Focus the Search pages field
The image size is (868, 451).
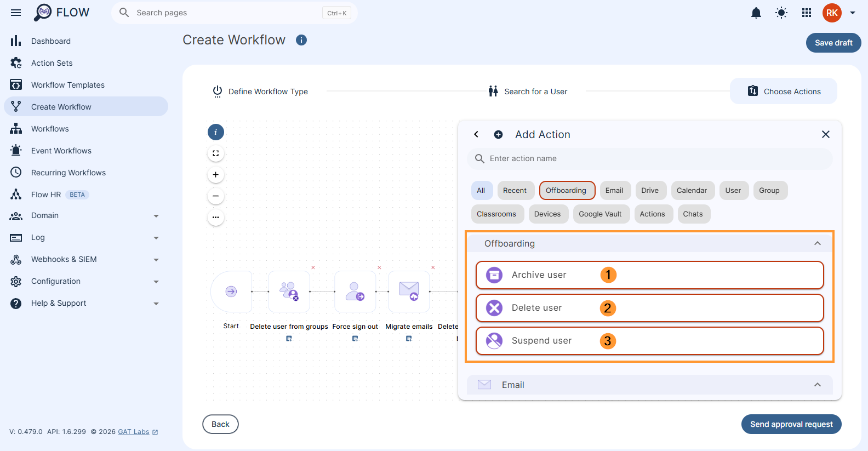(x=235, y=13)
